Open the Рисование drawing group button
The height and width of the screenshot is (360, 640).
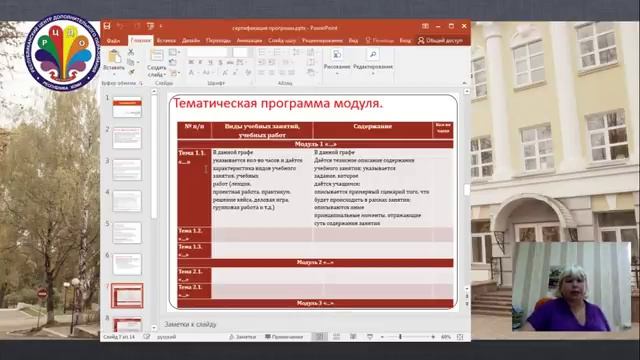pyautogui.click(x=337, y=62)
